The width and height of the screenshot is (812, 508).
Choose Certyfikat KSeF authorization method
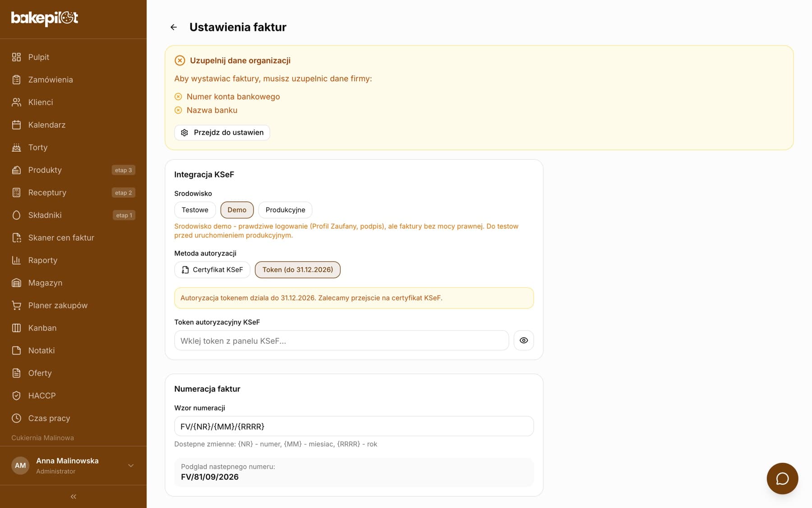(x=212, y=270)
